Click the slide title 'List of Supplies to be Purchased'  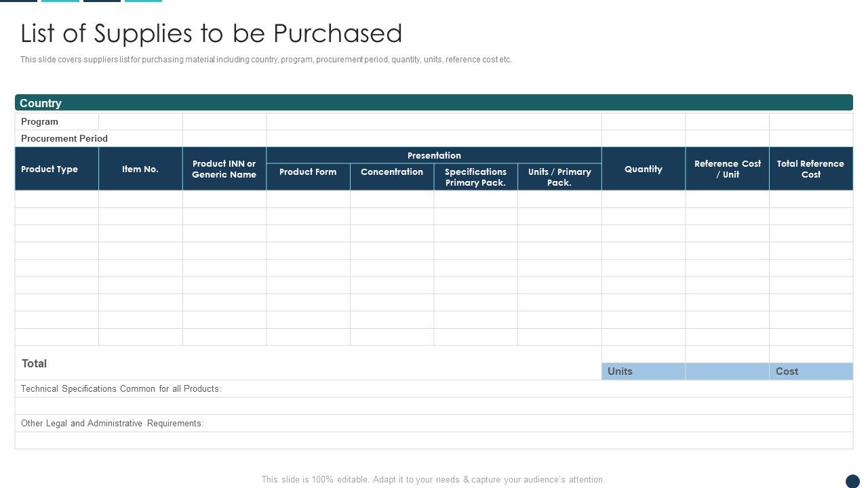pyautogui.click(x=211, y=33)
